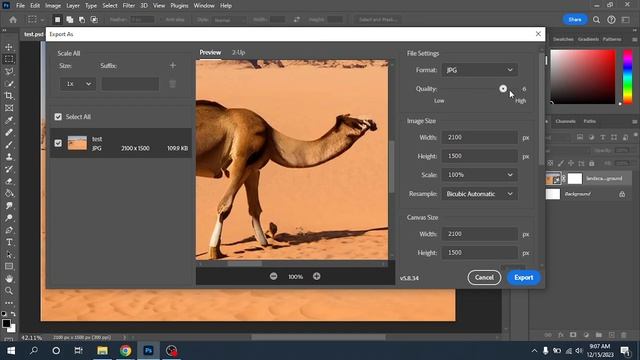Click the Share button
Image resolution: width=640 pixels, height=360 pixels.
[575, 20]
